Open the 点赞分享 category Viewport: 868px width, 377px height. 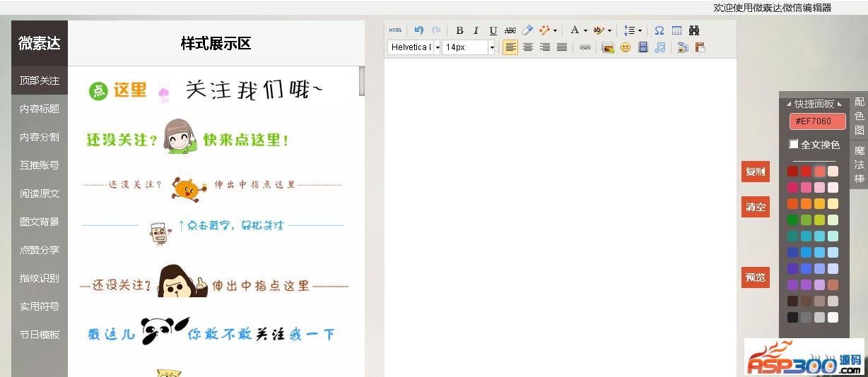[x=40, y=250]
